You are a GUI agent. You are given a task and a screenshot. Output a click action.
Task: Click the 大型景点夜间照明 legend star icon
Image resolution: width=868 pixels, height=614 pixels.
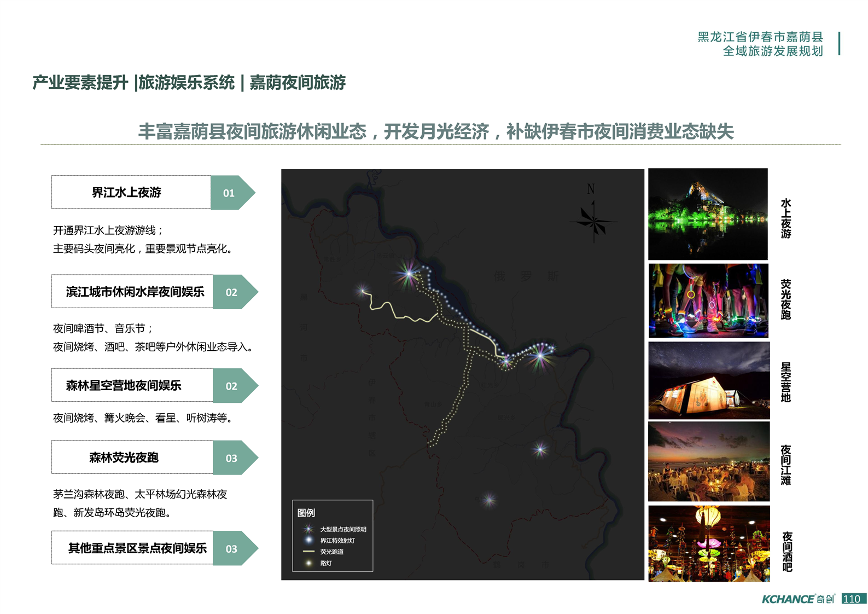click(x=308, y=529)
